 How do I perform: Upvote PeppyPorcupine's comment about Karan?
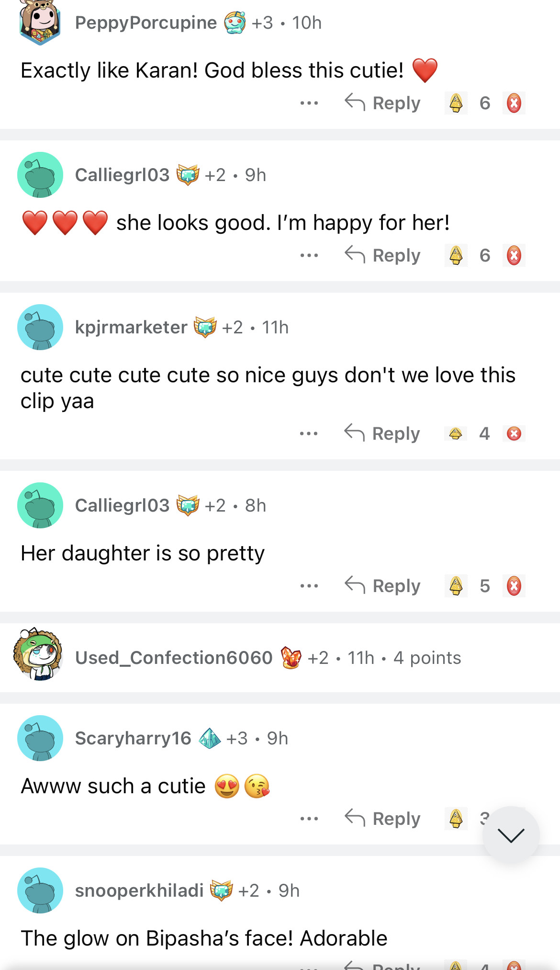pyautogui.click(x=456, y=103)
